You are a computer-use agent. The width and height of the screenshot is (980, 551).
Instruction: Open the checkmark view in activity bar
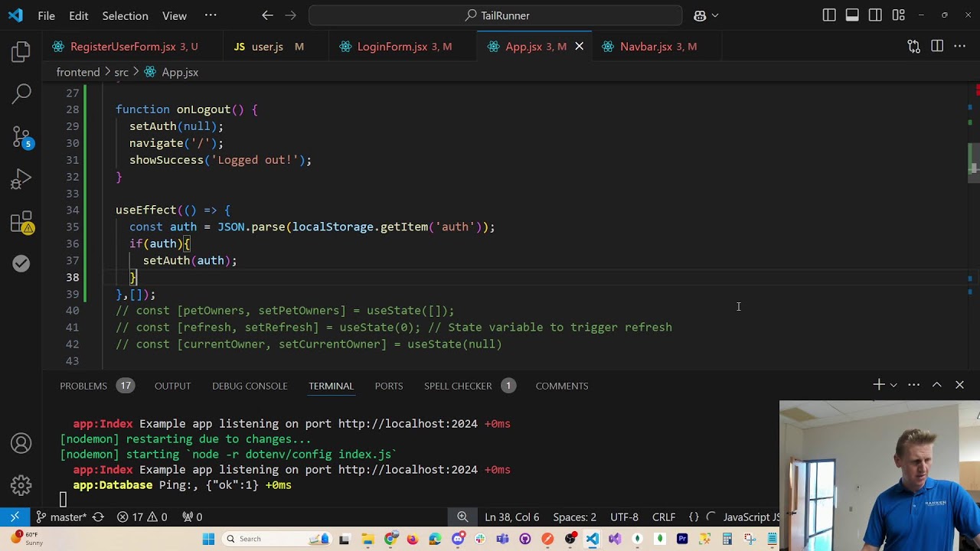[x=21, y=263]
